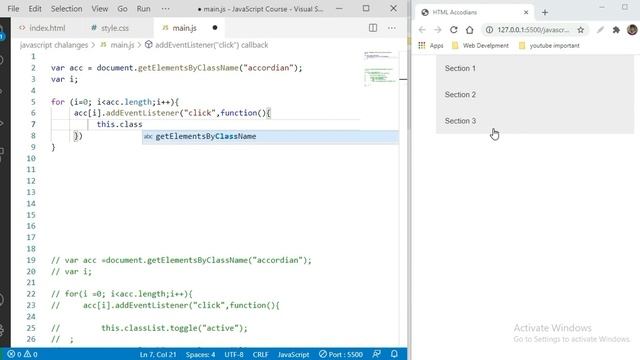The width and height of the screenshot is (640, 360).
Task: Click the pen extension icon in browser
Action: [600, 30]
